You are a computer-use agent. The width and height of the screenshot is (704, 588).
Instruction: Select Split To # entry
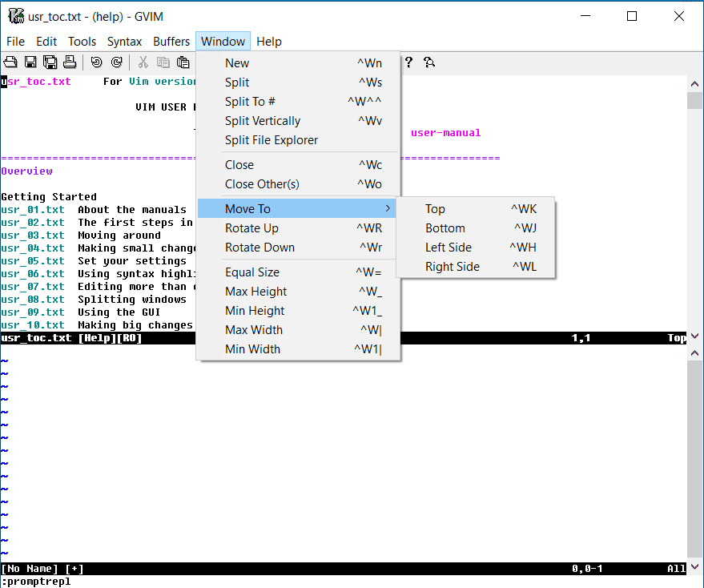point(298,102)
